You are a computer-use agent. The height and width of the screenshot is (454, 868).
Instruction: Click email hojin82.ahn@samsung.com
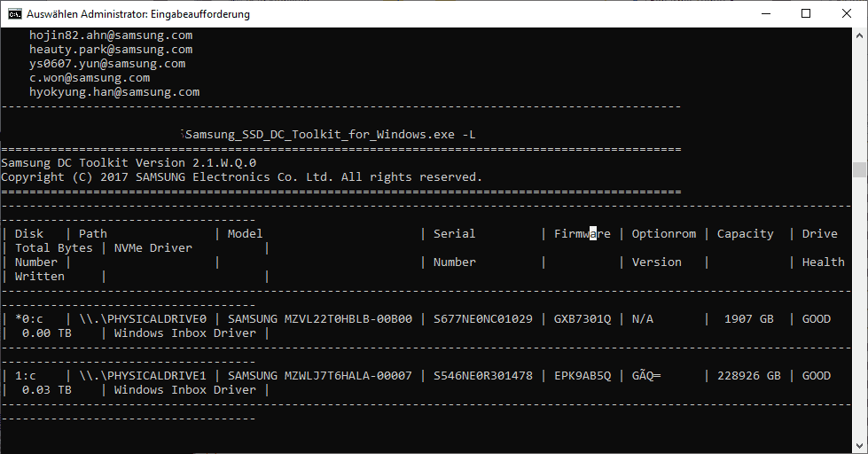[x=111, y=35]
